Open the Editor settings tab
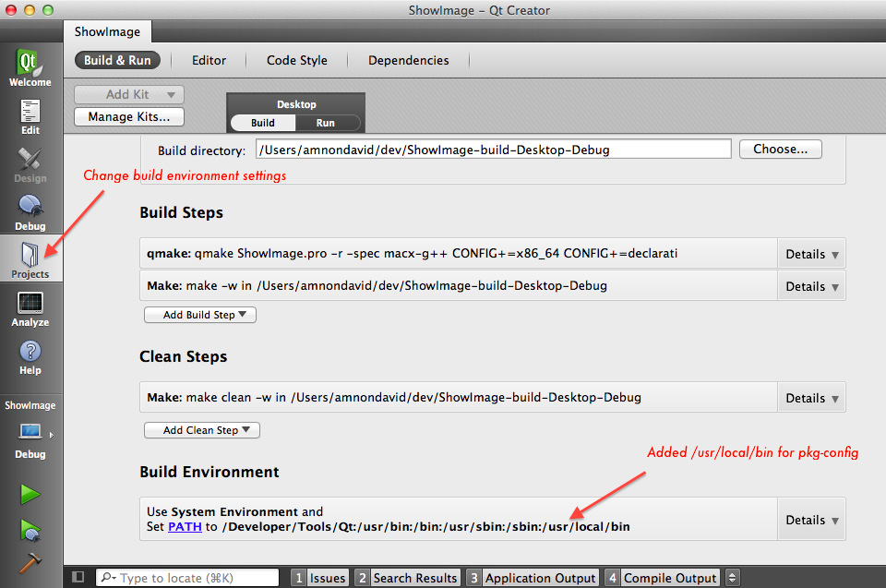Viewport: 886px width, 588px height. pyautogui.click(x=210, y=60)
